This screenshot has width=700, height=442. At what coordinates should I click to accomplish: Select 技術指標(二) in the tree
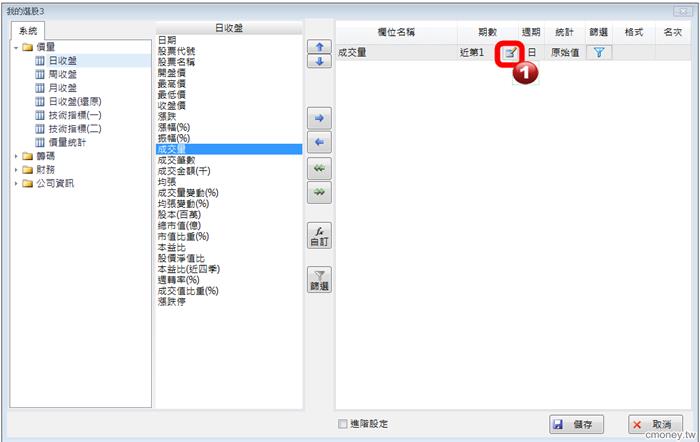[75, 129]
